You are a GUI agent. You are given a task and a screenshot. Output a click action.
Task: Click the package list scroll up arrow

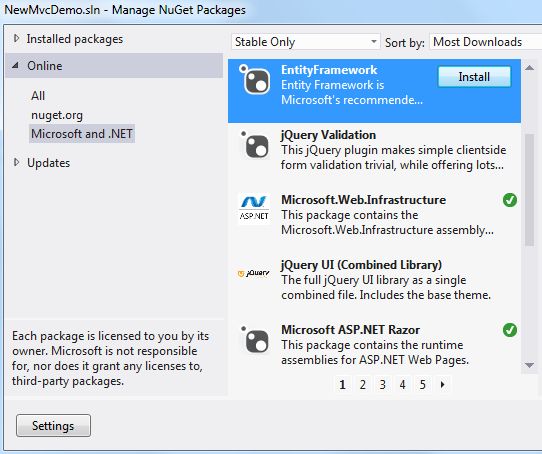pyautogui.click(x=529, y=68)
